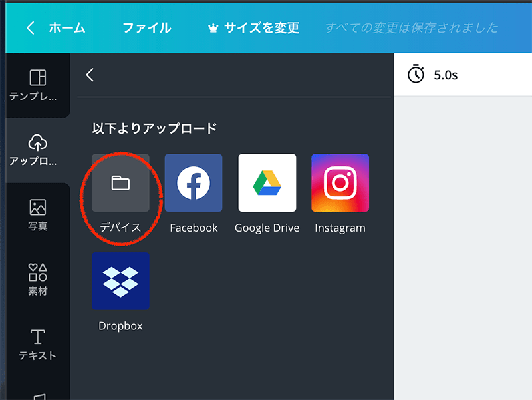The width and height of the screenshot is (532, 400).
Task: Click the Google Drive label text
Action: (x=267, y=228)
